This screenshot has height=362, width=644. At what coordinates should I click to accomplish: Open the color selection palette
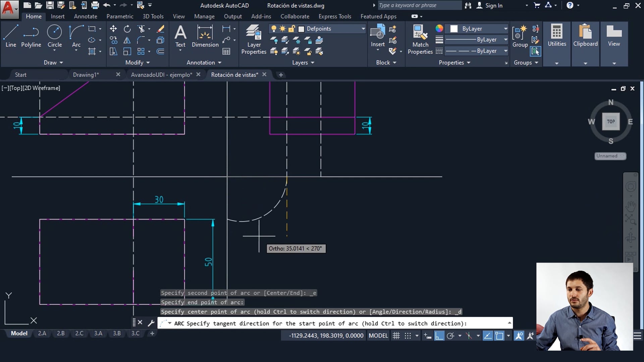click(439, 29)
